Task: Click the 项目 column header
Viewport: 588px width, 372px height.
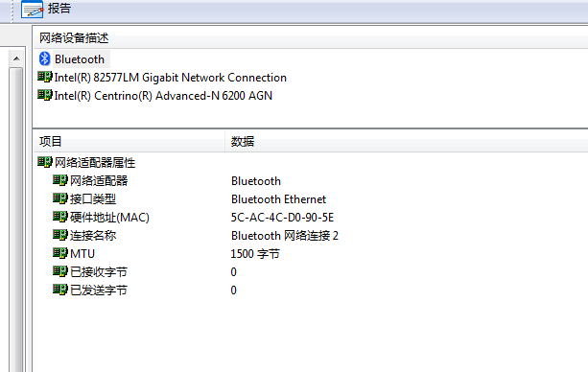Action: 129,141
